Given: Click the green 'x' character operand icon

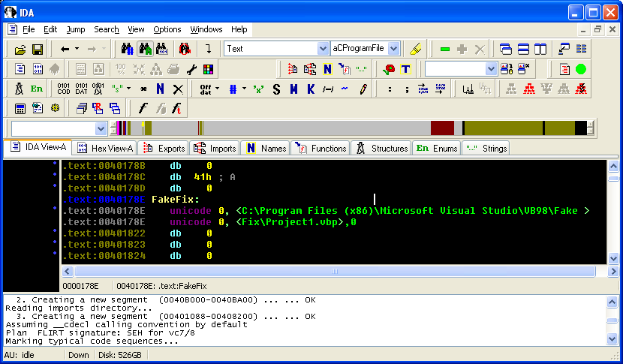Looking at the screenshot, I should 259,89.
